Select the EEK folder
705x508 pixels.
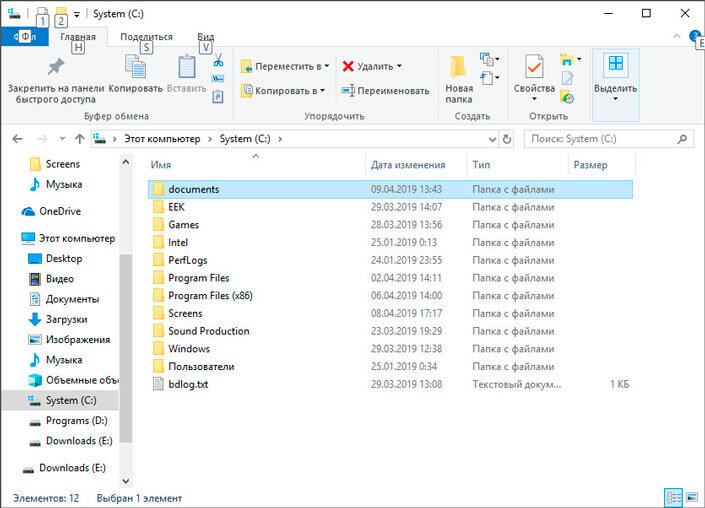pyautogui.click(x=390, y=207)
